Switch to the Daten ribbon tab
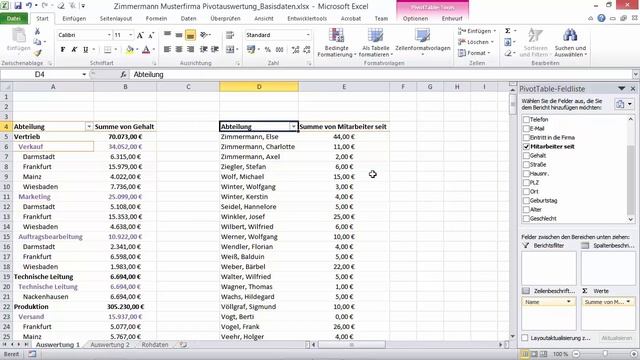 pos(188,18)
